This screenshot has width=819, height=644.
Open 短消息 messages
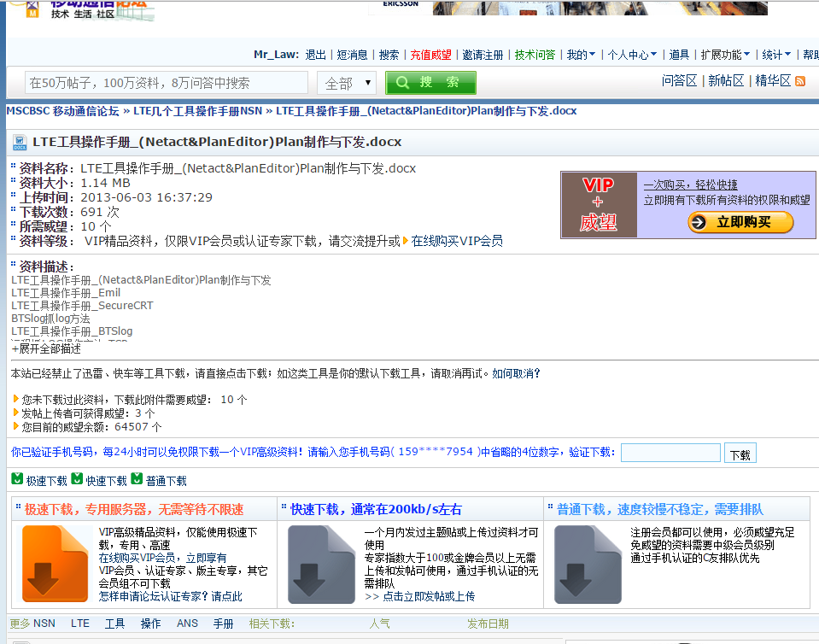[x=352, y=55]
